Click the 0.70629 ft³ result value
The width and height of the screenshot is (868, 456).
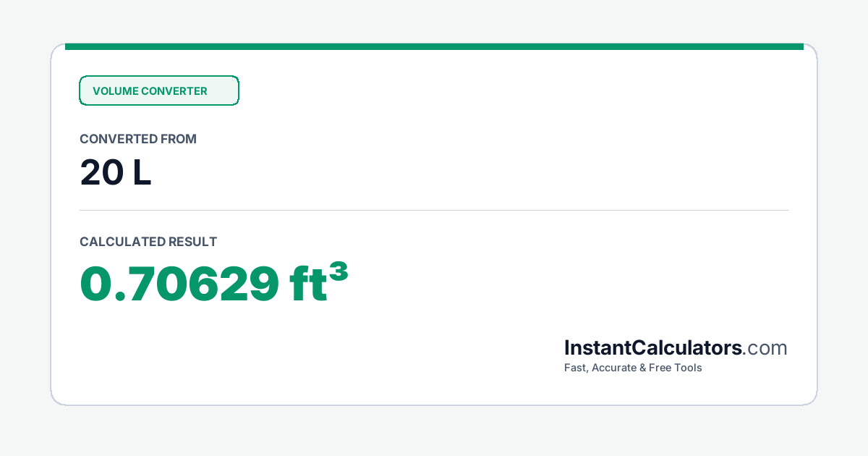(214, 283)
